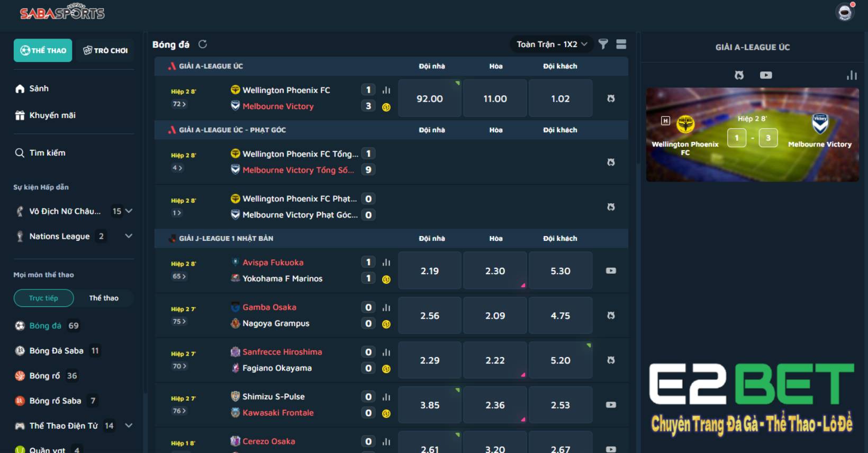Expand 4 markets for corner totals row
This screenshot has width=868, height=453.
point(177,168)
